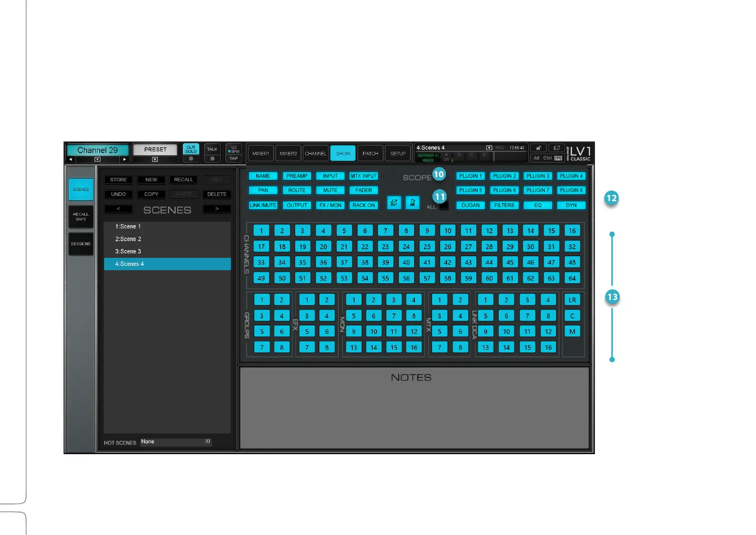Viewport: 756px width, 535px height.
Task: Click the pop-out window icon in top bar
Action: (557, 148)
